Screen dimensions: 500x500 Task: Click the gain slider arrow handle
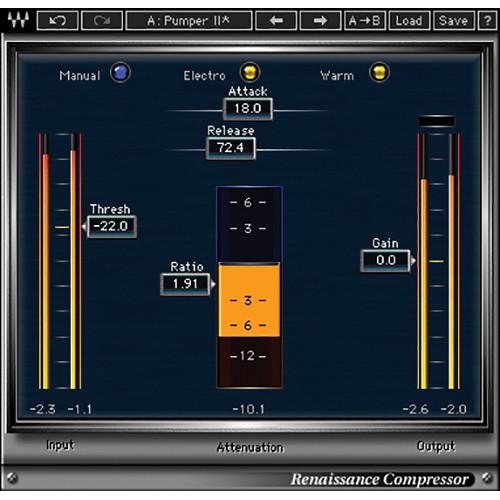click(x=413, y=260)
